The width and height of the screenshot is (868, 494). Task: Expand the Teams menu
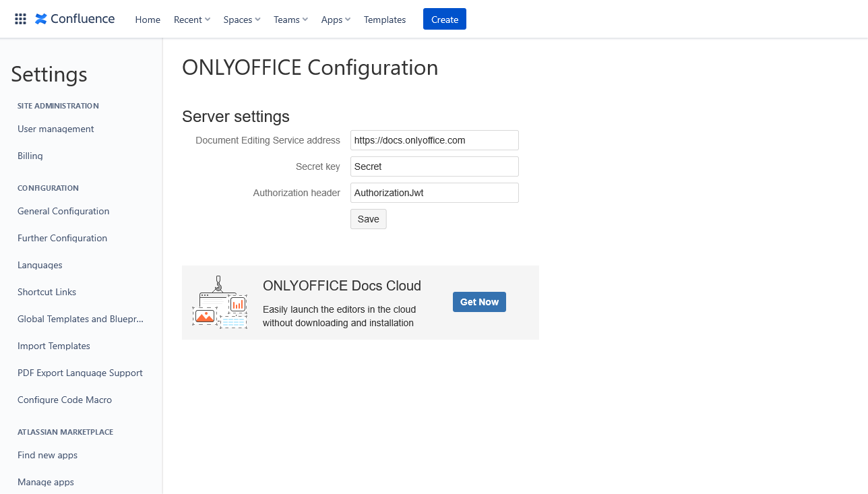pyautogui.click(x=290, y=20)
